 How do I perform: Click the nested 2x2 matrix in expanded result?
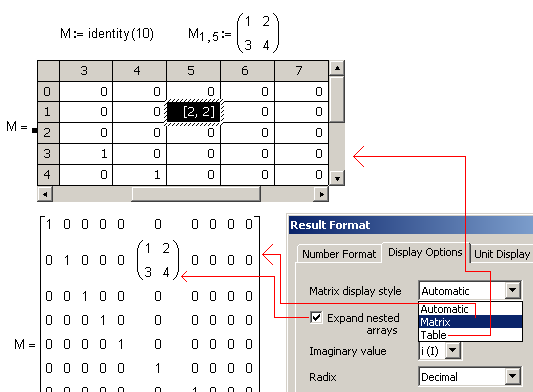pyautogui.click(x=158, y=260)
